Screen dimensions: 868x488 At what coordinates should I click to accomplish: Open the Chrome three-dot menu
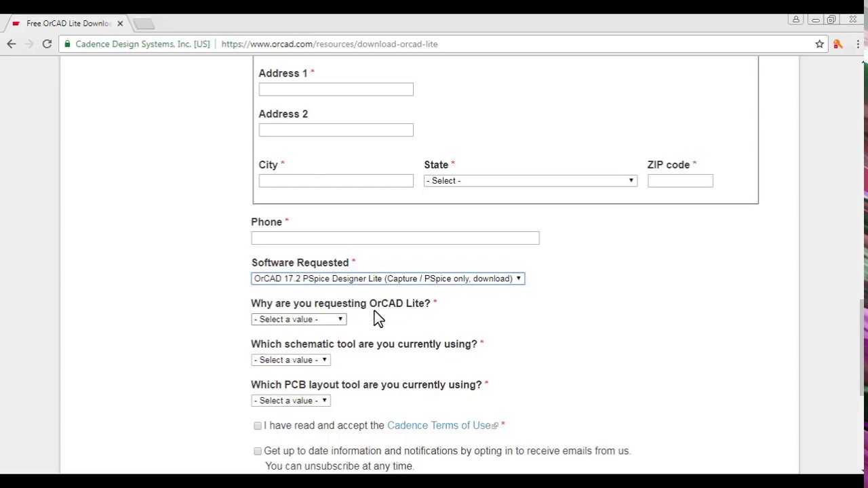[x=858, y=44]
